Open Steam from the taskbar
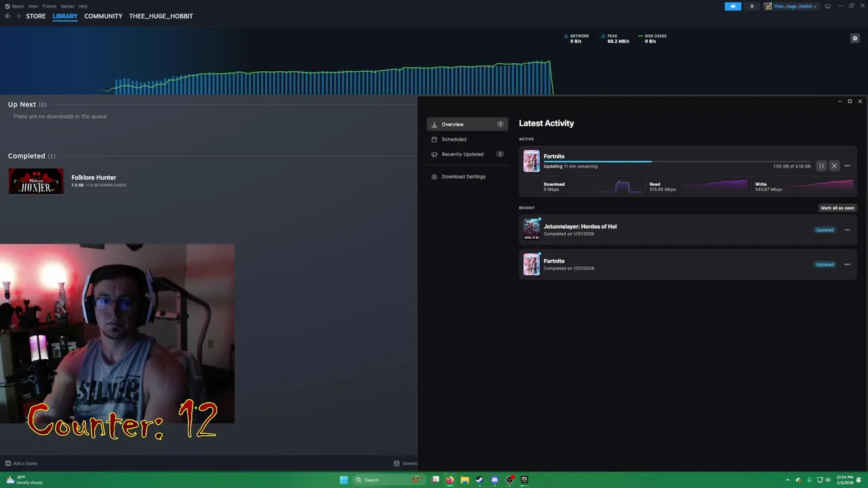Image resolution: width=868 pixels, height=488 pixels. pos(479,480)
